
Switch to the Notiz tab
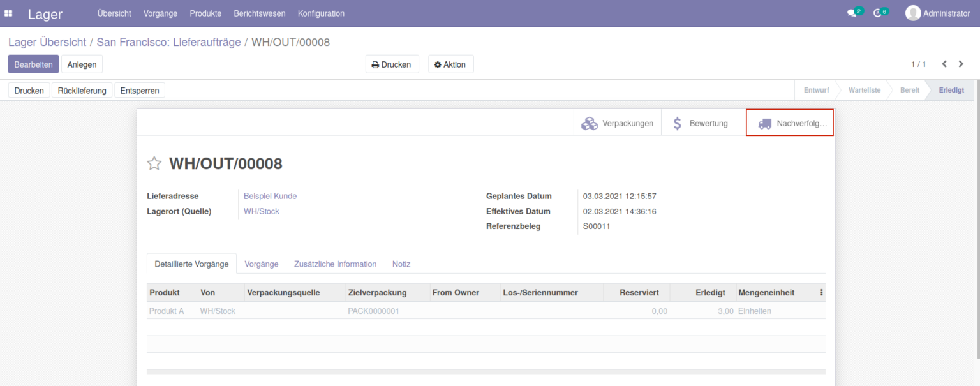click(401, 264)
